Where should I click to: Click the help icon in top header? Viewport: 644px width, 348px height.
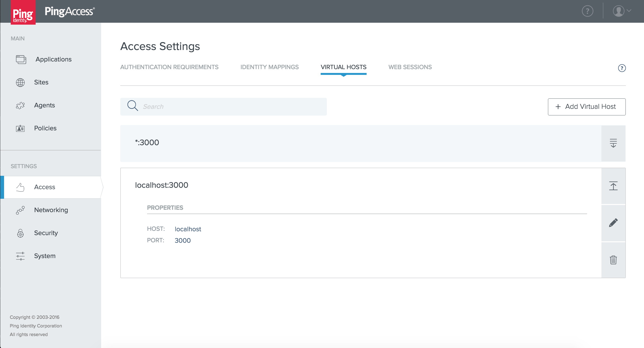pos(587,11)
